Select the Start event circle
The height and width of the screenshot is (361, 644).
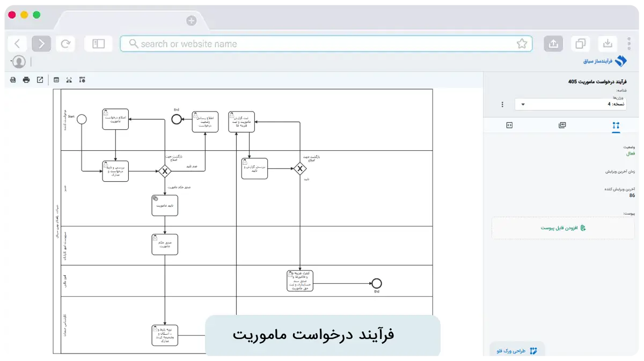click(x=82, y=119)
